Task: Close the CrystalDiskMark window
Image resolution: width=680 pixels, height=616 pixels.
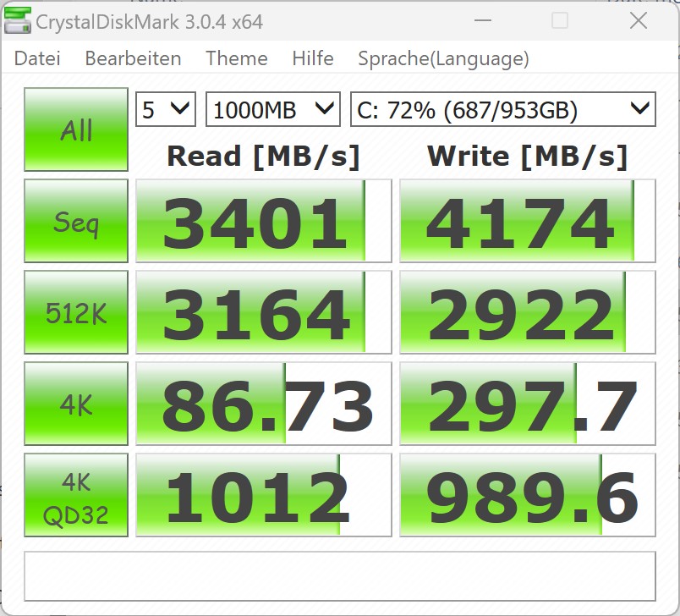Action: pyautogui.click(x=639, y=20)
